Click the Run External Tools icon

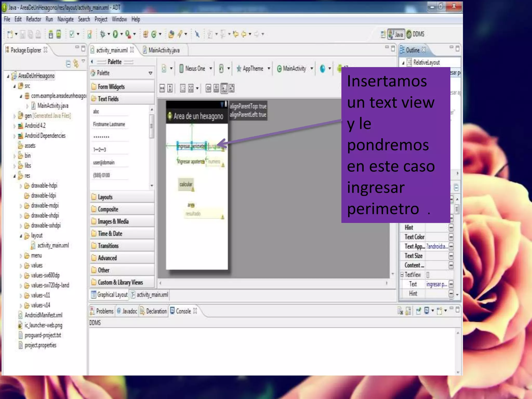(128, 34)
